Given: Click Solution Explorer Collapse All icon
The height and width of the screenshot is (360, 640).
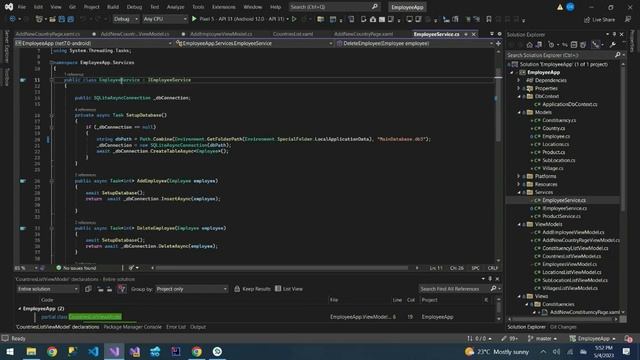Looking at the screenshot, I should [x=574, y=45].
